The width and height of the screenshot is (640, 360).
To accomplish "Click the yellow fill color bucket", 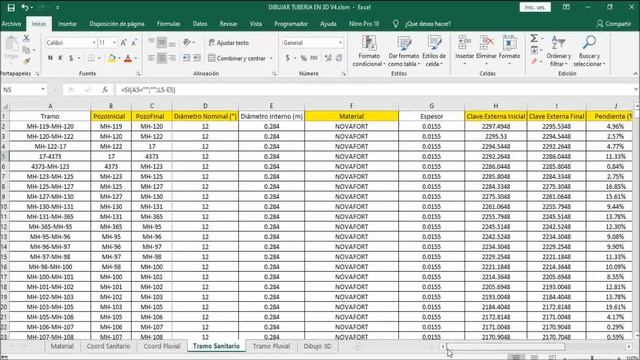I will point(111,58).
